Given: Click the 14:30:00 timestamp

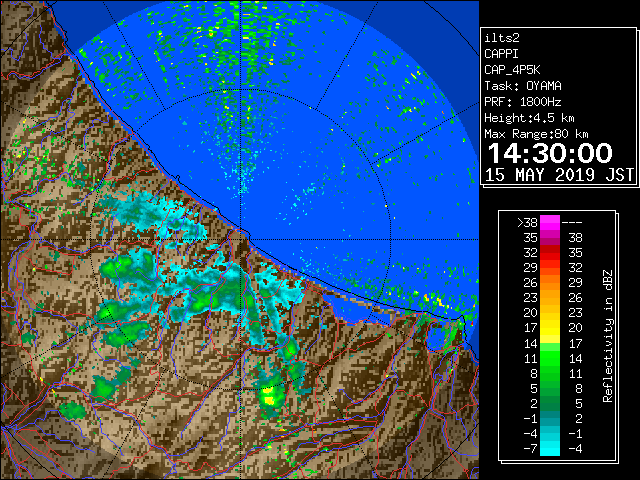Looking at the screenshot, I should coord(550,153).
